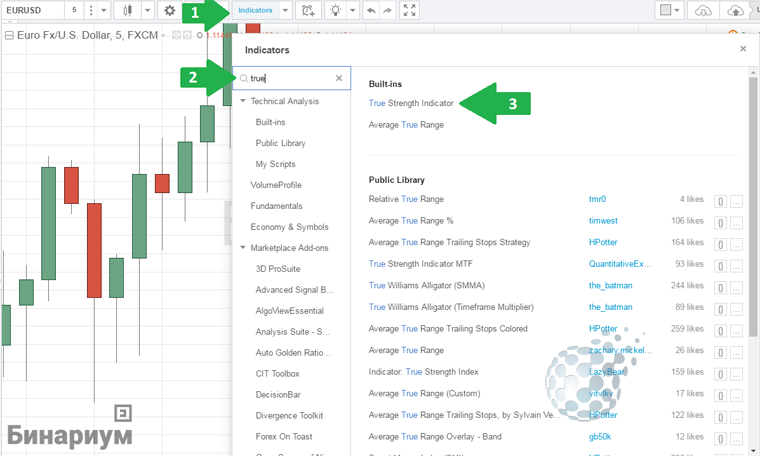Click the scrollbar down arrow in indicators list
Image resolution: width=760 pixels, height=456 pixels.
753,451
